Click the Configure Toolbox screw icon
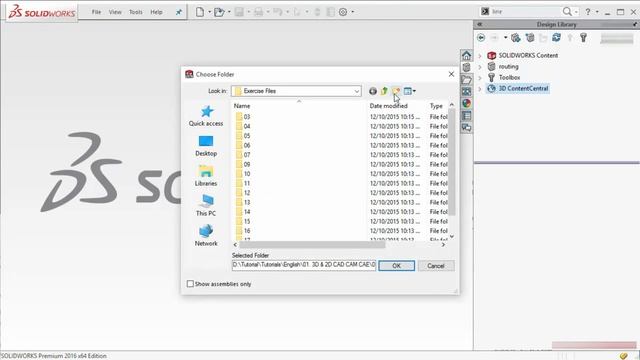Screen dimensions: 640x360 583,38
